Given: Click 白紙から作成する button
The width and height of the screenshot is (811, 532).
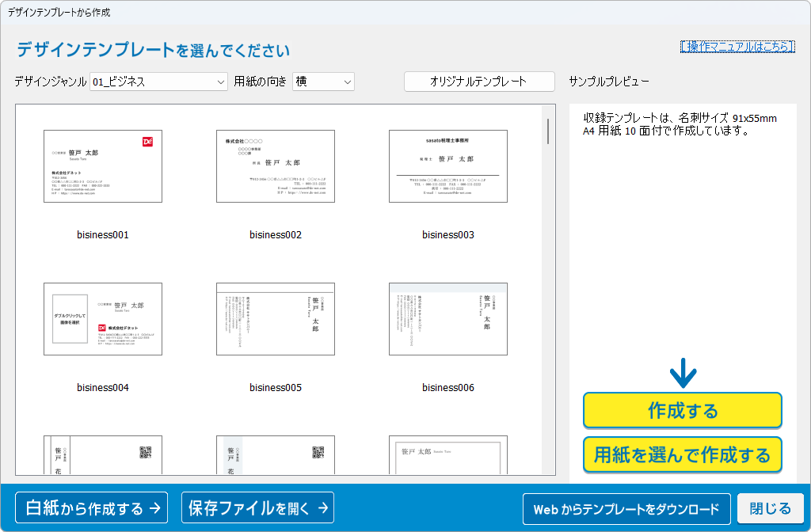Looking at the screenshot, I should [92, 508].
